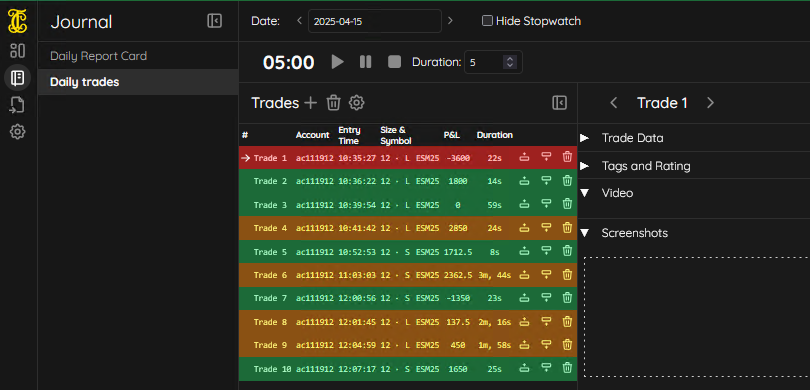
Task: Add a new trade with the plus icon
Action: [310, 103]
